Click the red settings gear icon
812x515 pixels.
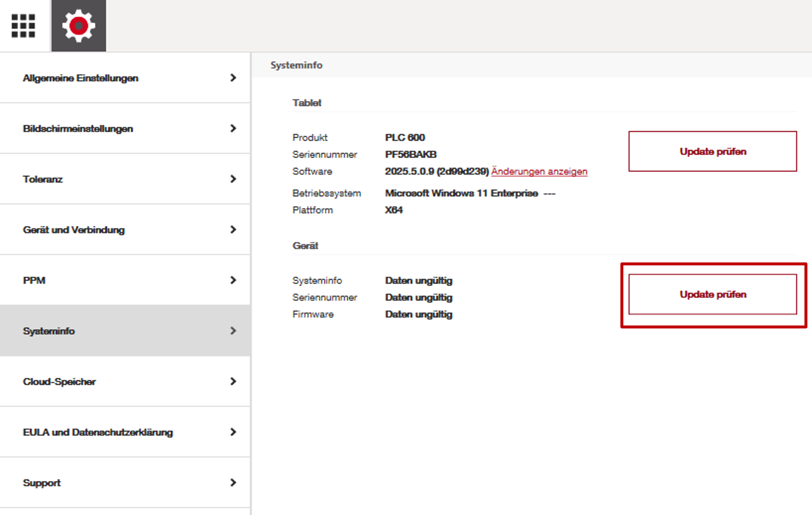[78, 26]
